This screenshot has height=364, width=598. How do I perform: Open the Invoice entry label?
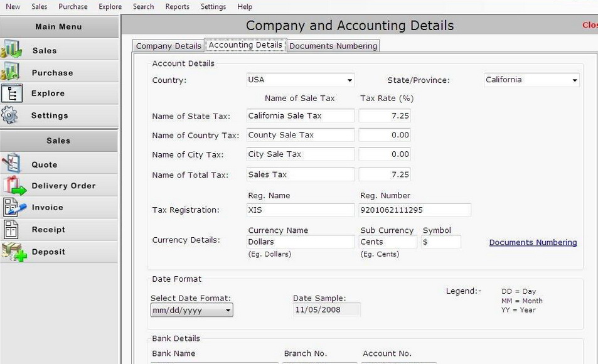(47, 208)
